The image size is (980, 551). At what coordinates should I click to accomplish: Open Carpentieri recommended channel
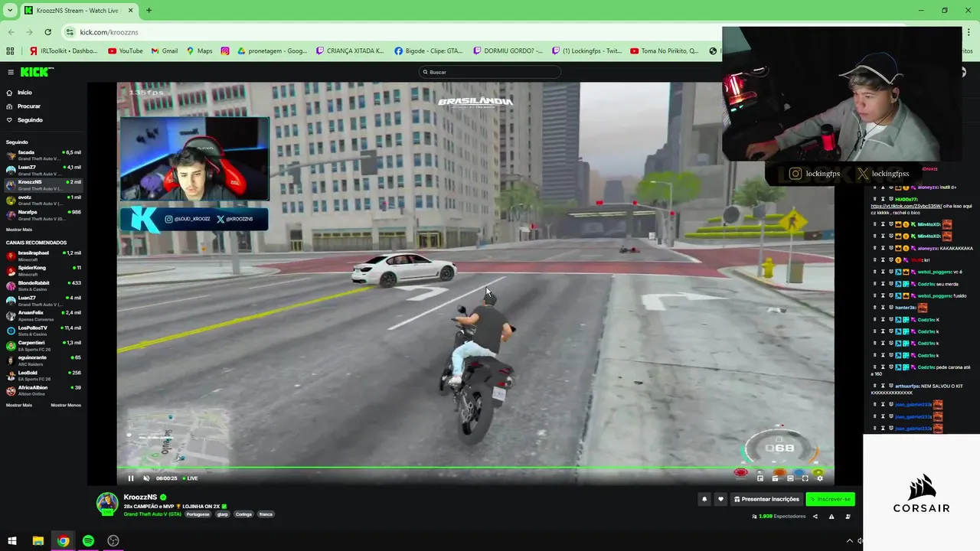[44, 344]
